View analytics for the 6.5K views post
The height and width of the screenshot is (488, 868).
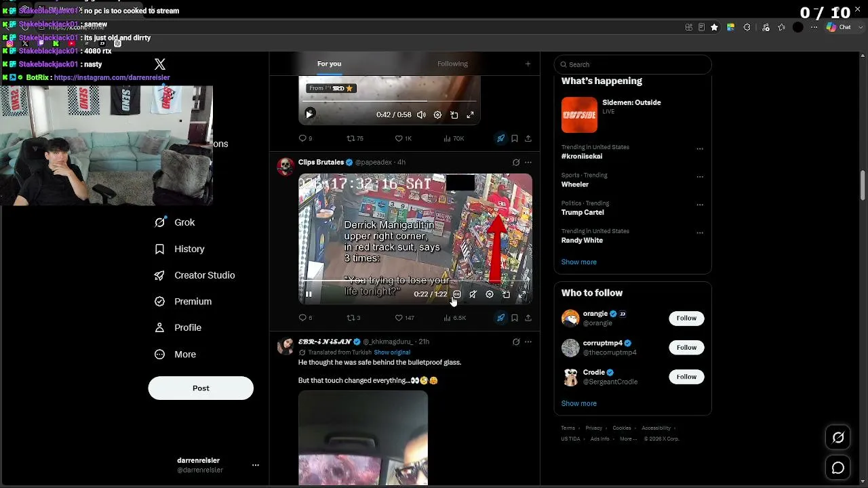454,318
